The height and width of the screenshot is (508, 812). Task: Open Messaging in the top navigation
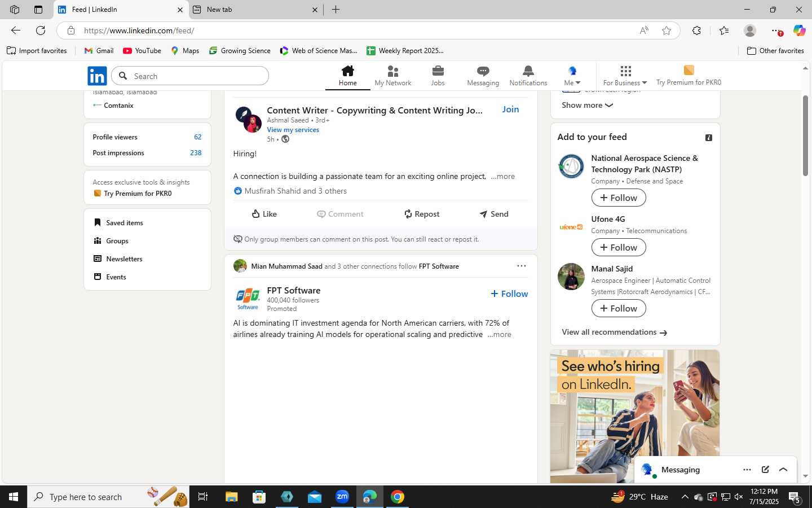pyautogui.click(x=483, y=76)
